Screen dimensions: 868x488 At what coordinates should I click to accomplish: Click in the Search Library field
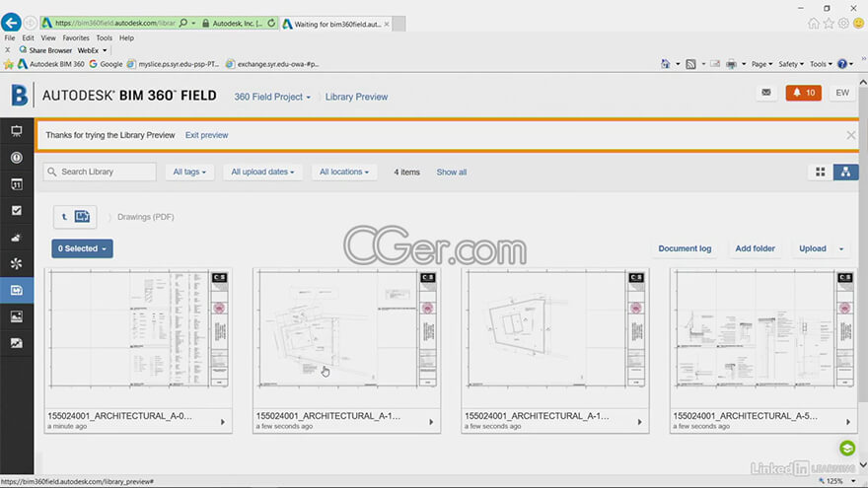(100, 173)
